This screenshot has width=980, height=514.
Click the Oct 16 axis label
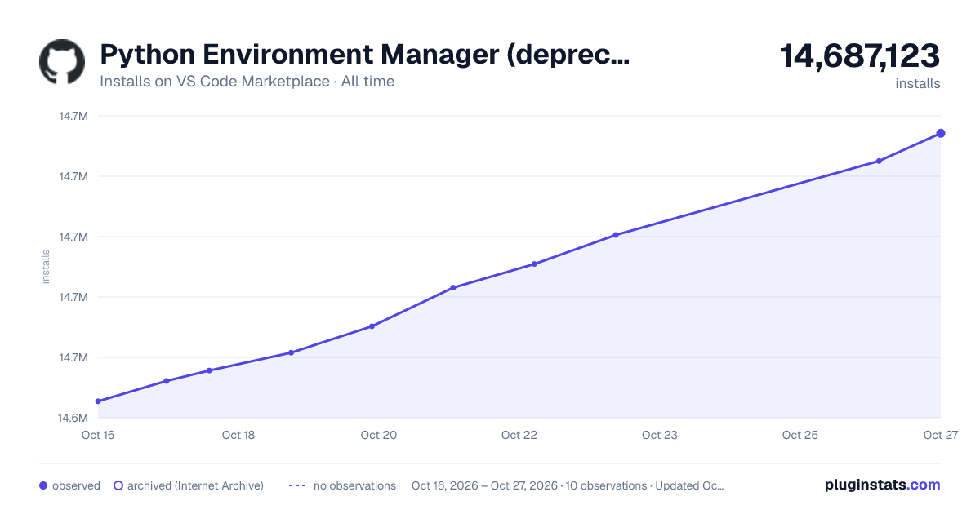pyautogui.click(x=98, y=435)
